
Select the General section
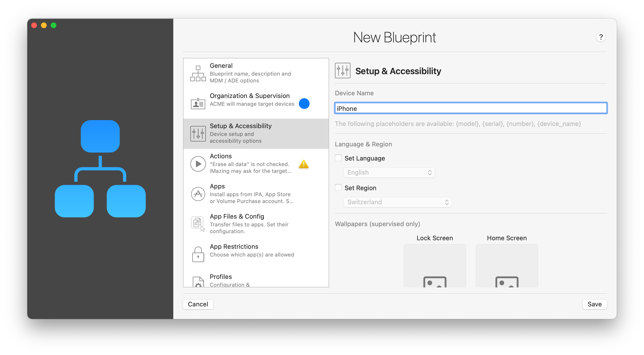click(x=256, y=73)
